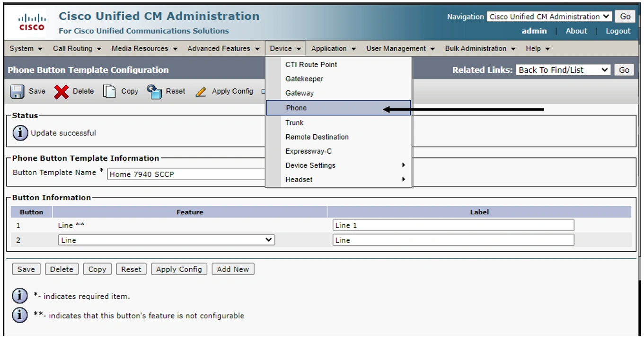Close the open Device menu
This screenshot has width=644, height=341.
click(285, 49)
